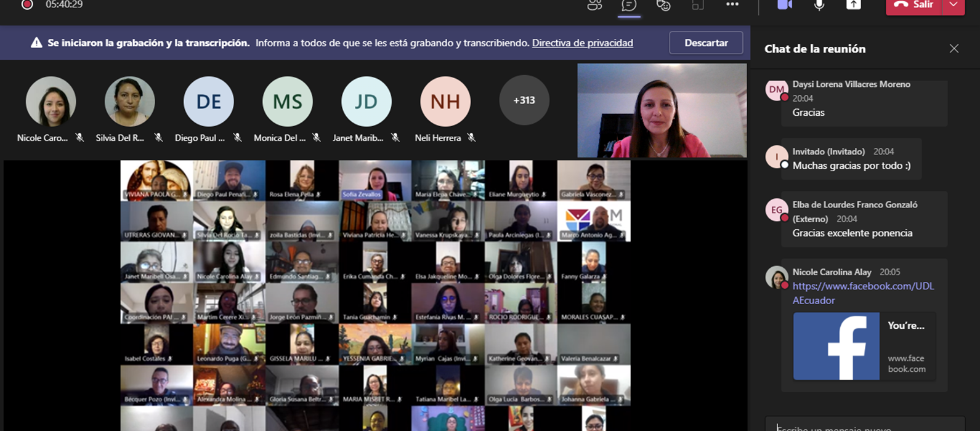Click the recording indicator icon
Image resolution: width=980 pixels, height=431 pixels.
click(27, 5)
